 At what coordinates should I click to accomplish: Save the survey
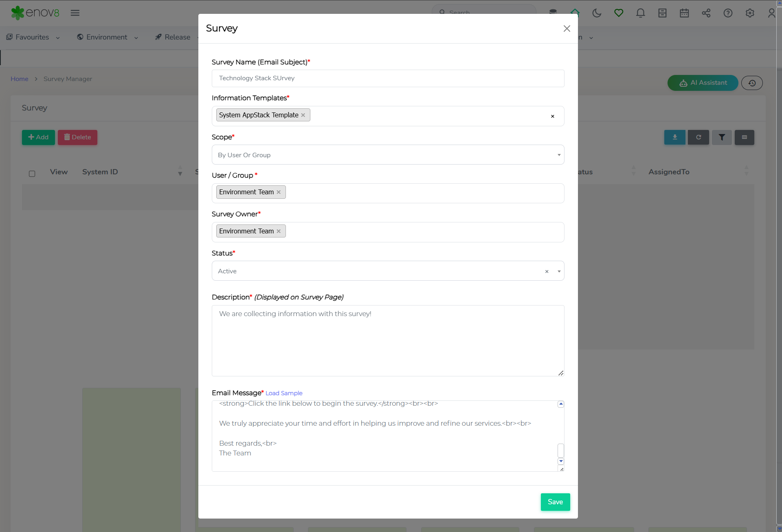pyautogui.click(x=555, y=502)
